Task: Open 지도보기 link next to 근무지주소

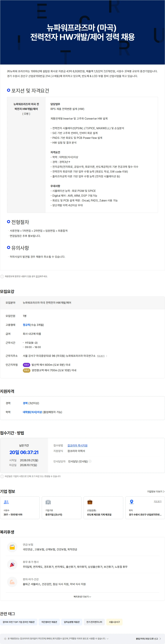Action: tap(101, 356)
